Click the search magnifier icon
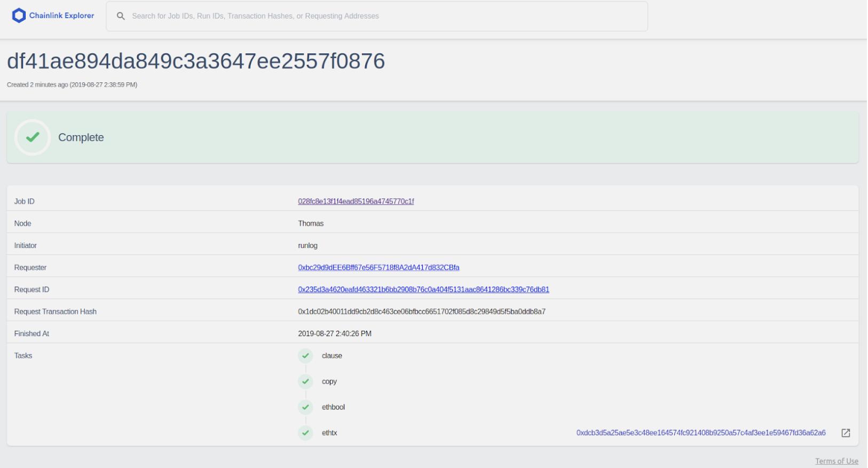This screenshot has width=868, height=468. point(121,16)
